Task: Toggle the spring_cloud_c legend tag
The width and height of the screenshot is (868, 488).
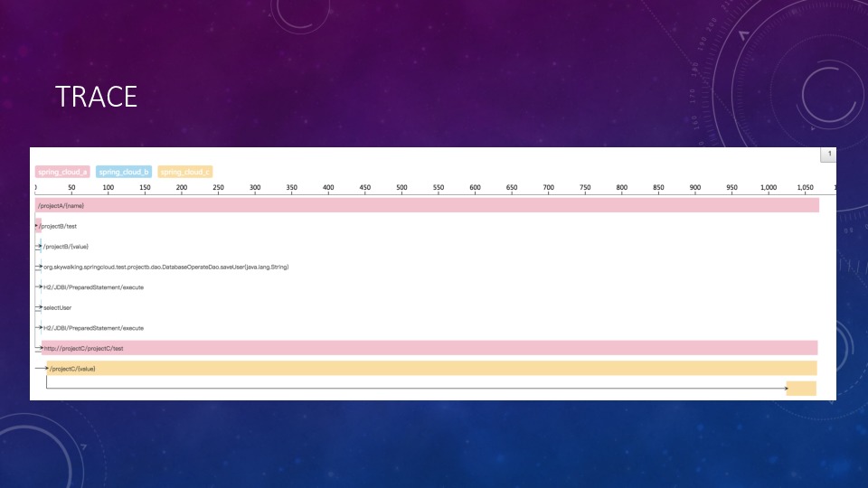Action: pos(184,172)
